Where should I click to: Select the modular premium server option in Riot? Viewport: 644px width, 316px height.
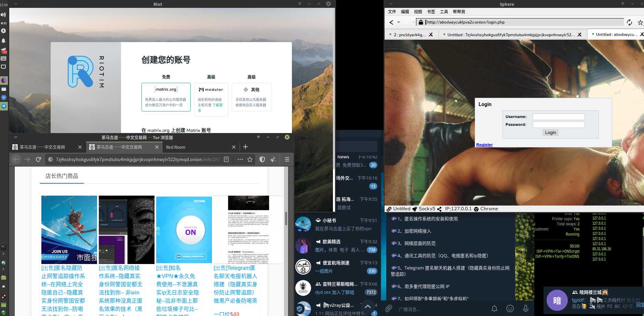(x=211, y=100)
